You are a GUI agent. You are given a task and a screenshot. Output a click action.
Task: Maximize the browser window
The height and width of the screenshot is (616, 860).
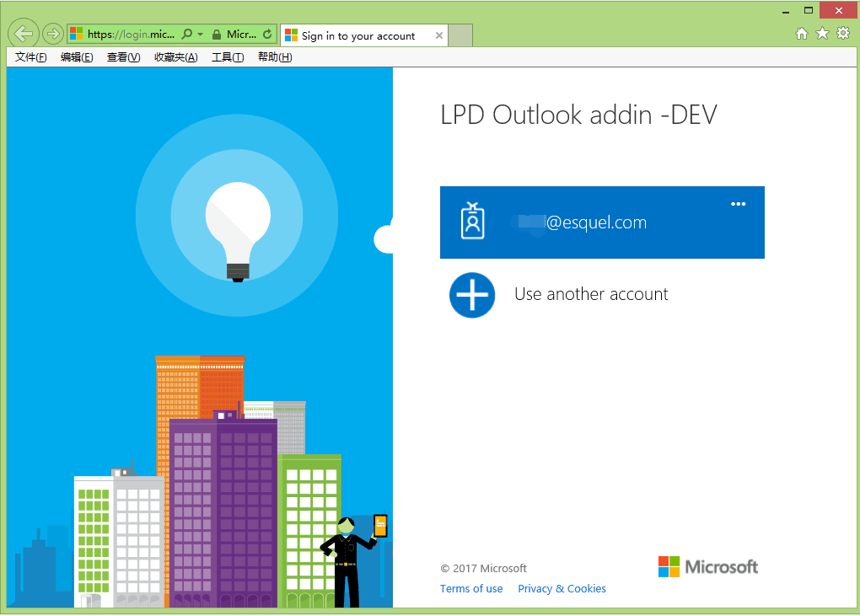pyautogui.click(x=808, y=10)
